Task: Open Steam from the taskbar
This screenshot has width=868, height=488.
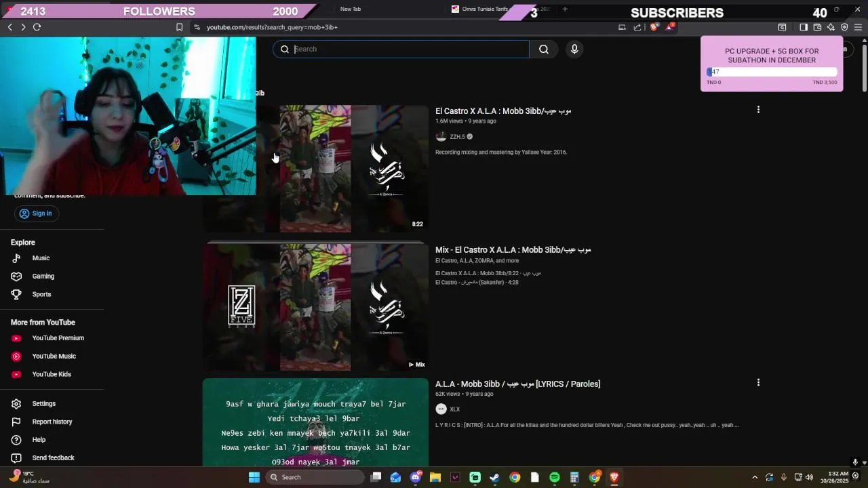Action: pyautogui.click(x=495, y=477)
